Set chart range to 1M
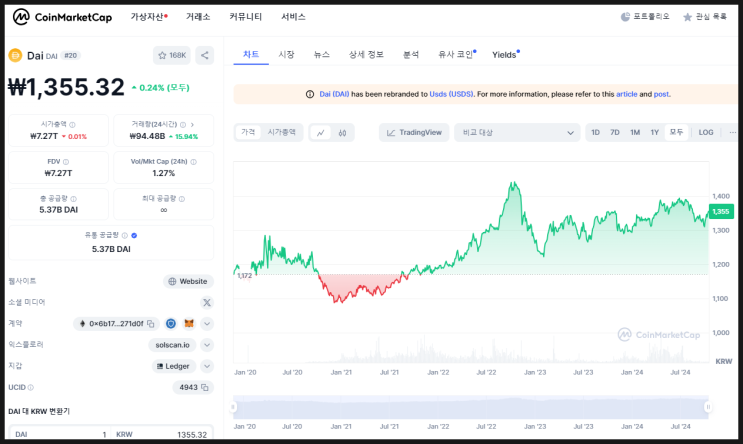Viewport: 743px width, 444px height. pos(635,133)
